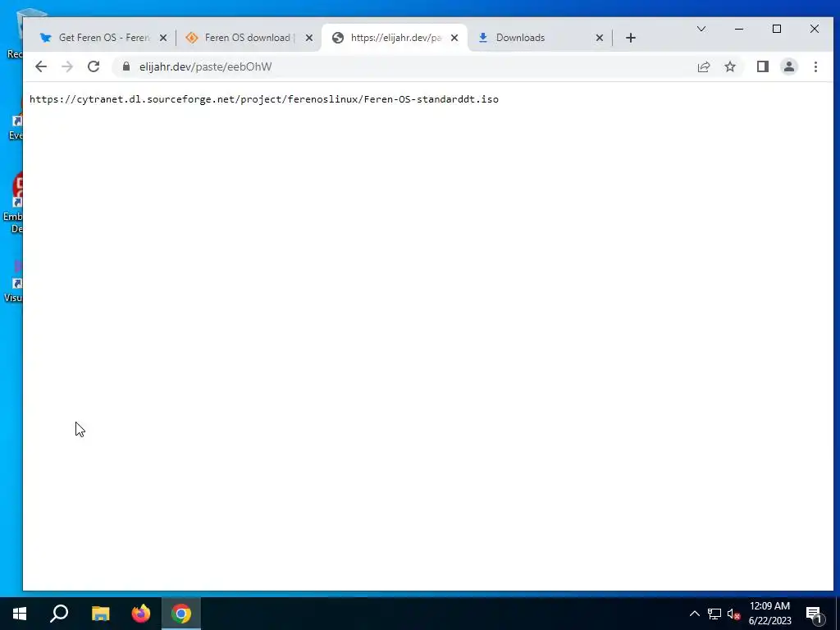Open Chrome's three-dot menu

(x=815, y=66)
